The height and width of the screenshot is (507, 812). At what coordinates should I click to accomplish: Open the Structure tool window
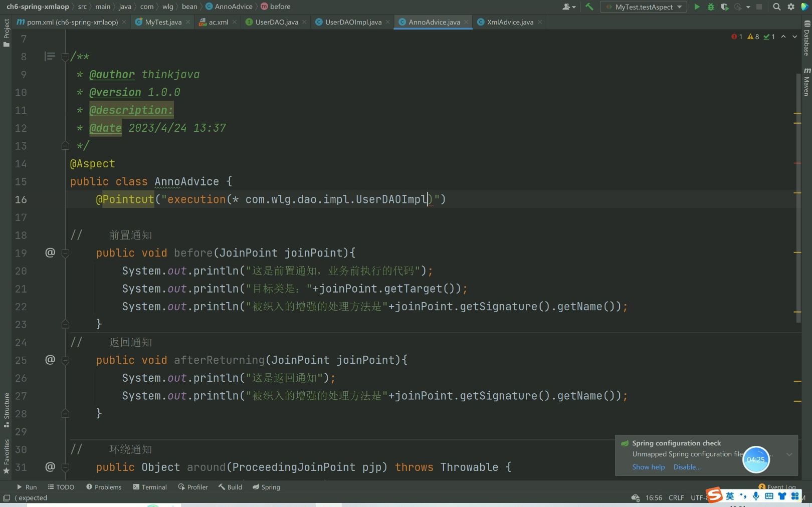click(x=7, y=410)
